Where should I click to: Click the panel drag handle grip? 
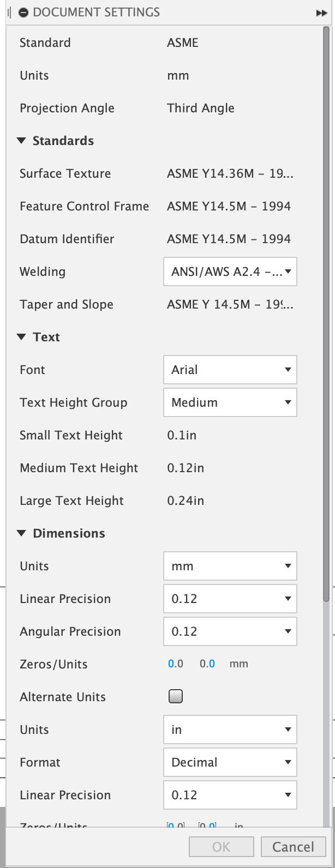click(9, 13)
